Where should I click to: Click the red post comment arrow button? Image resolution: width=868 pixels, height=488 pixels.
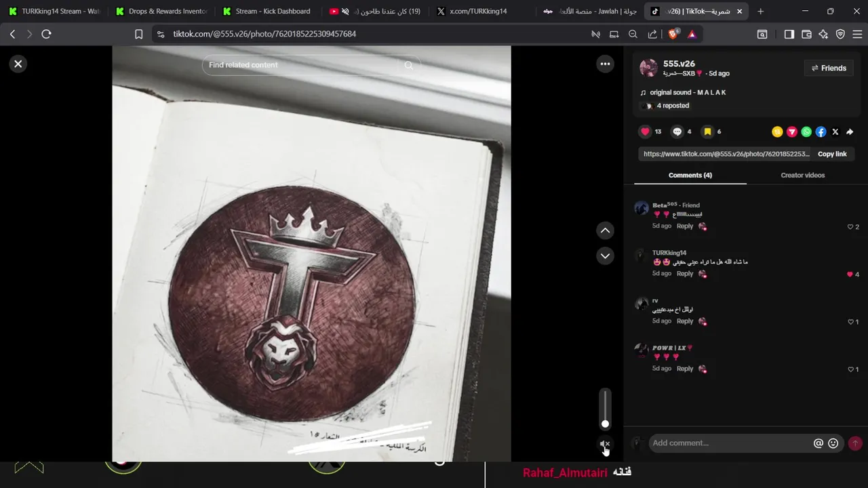[x=855, y=443]
